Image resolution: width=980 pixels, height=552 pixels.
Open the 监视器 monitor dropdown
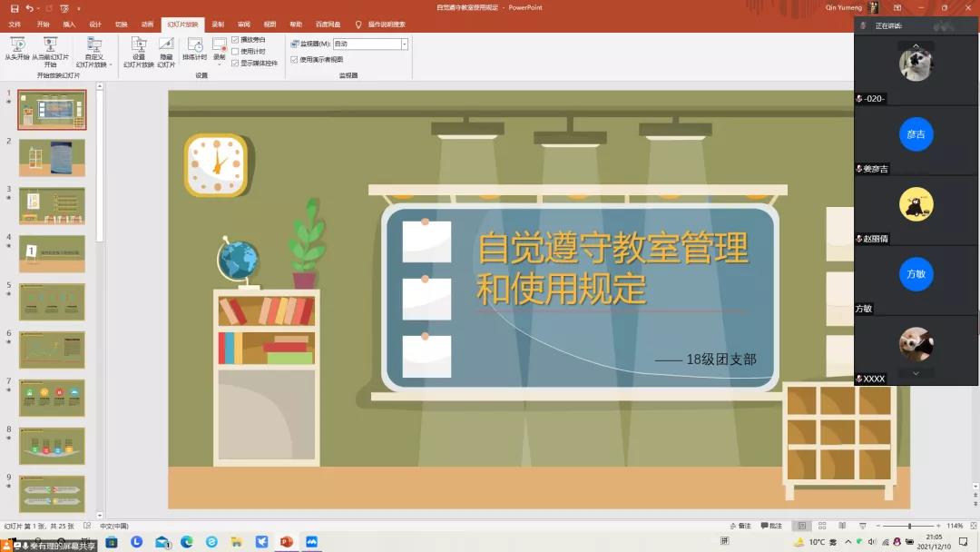point(404,44)
